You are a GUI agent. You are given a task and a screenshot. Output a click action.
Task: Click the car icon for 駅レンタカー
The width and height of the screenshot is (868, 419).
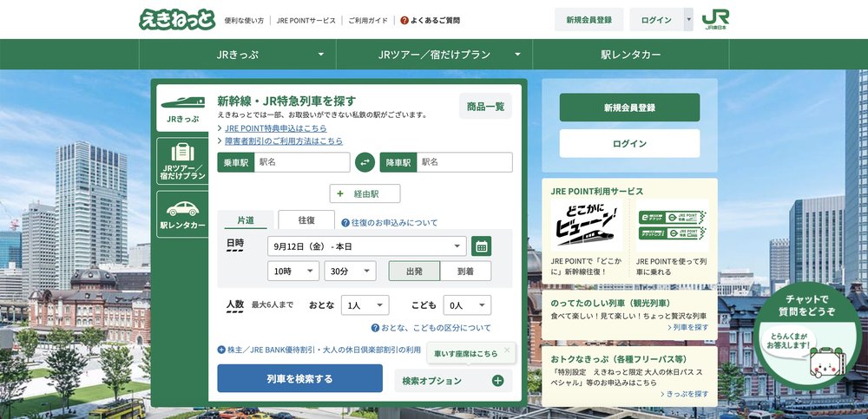(x=182, y=209)
